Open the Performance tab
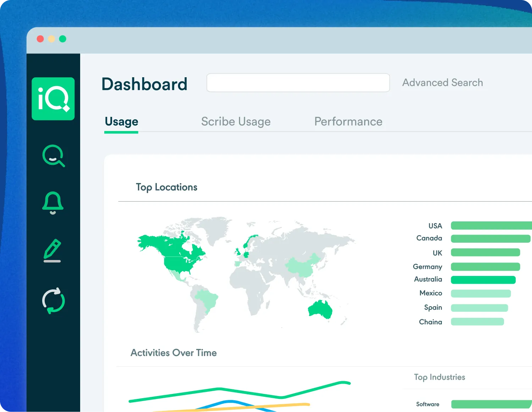The image size is (532, 412). pyautogui.click(x=348, y=122)
